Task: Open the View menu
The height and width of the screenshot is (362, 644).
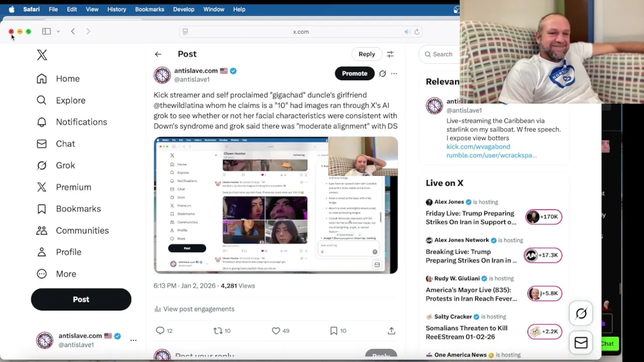Action: point(92,9)
